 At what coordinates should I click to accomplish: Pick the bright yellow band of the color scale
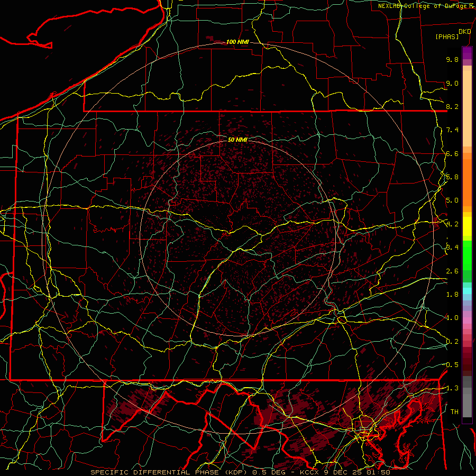(x=467, y=226)
